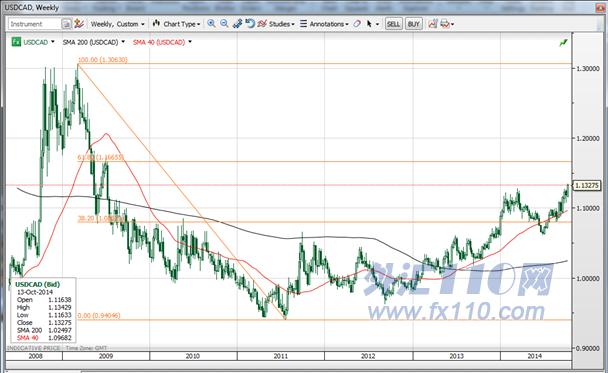The image size is (608, 373).
Task: Select the mouse pointer cursor tool
Action: (369, 24)
